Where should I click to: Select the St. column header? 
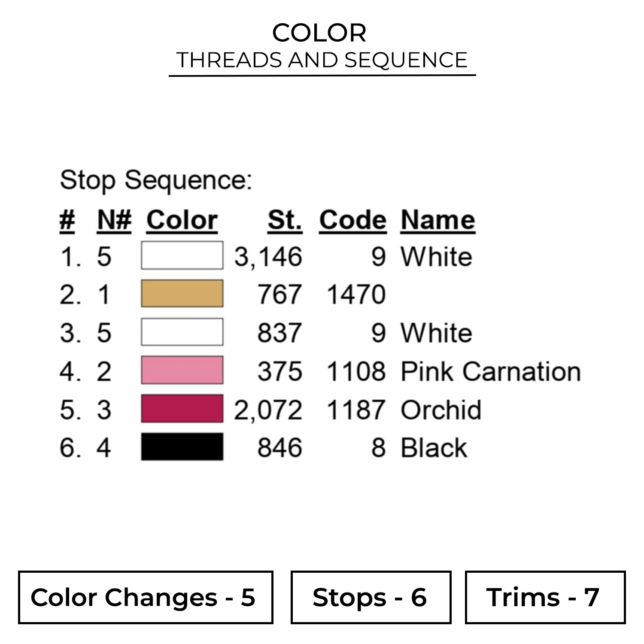(285, 221)
